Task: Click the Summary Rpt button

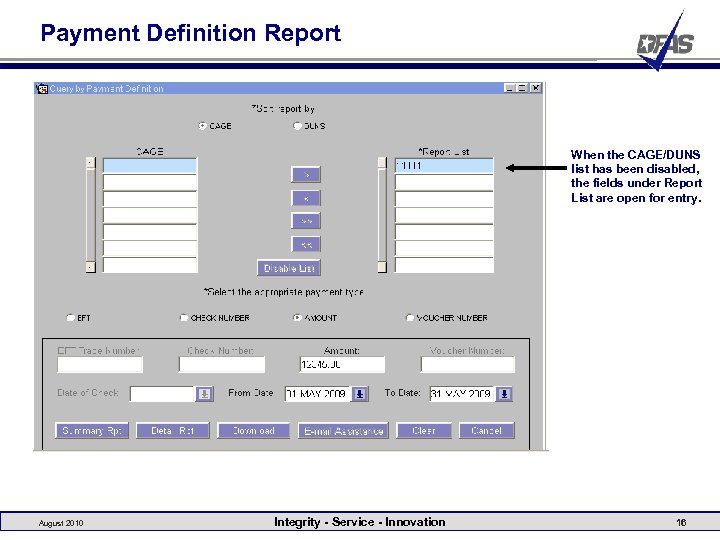Action: 92,431
